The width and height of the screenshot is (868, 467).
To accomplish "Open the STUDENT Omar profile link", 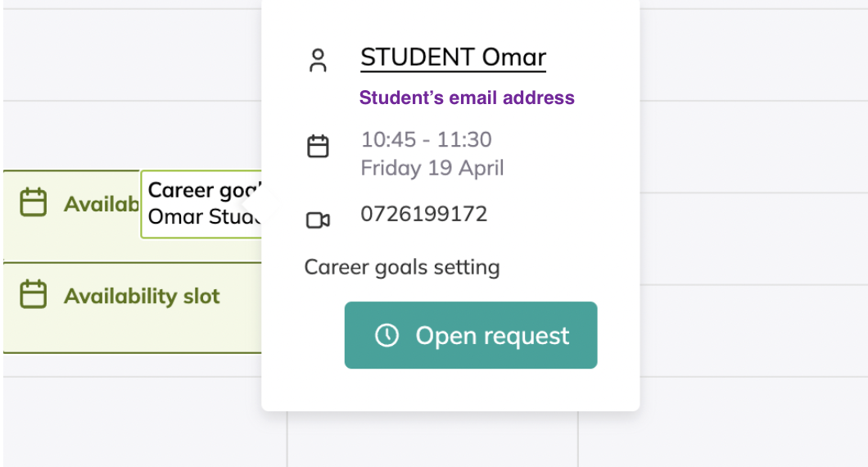I will 453,57.
